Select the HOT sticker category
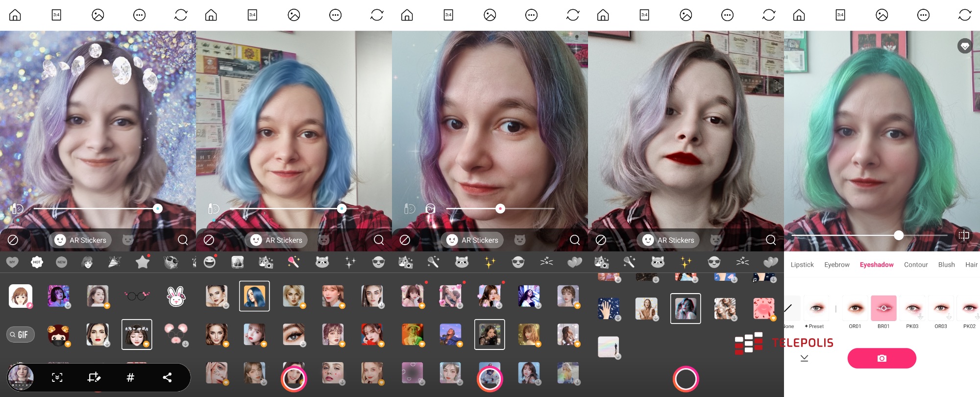Image resolution: width=980 pixels, height=397 pixels. tap(37, 262)
